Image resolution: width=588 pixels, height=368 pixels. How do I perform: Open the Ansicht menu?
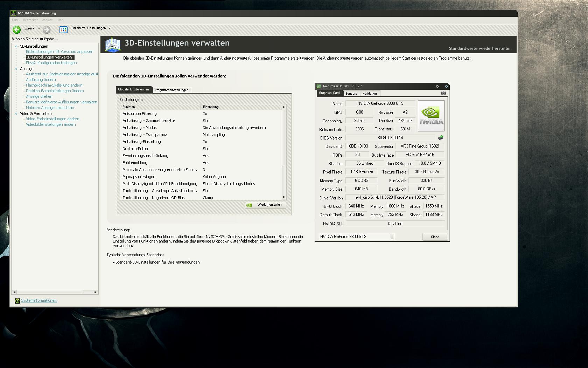tap(47, 20)
